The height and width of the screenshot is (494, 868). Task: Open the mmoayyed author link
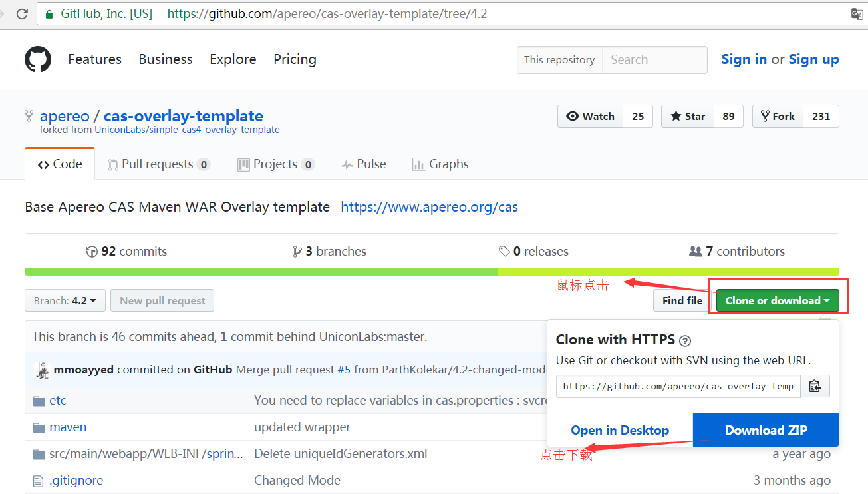[84, 370]
